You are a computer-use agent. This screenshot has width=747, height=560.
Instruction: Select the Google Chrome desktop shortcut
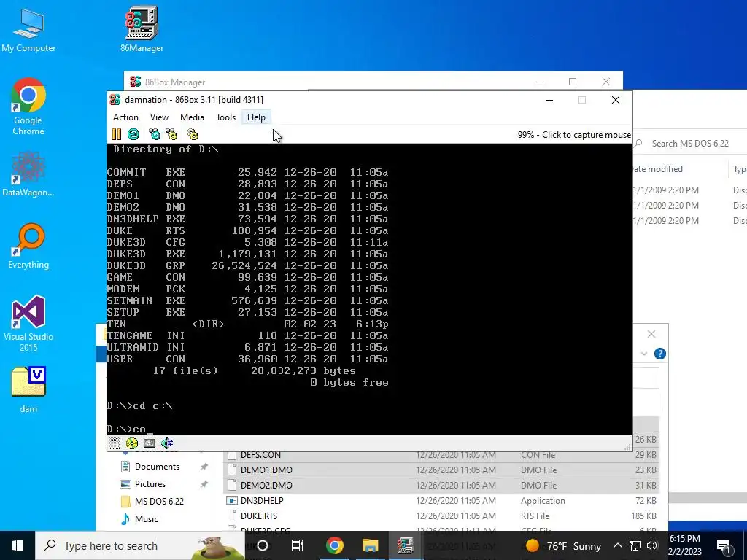click(x=28, y=106)
